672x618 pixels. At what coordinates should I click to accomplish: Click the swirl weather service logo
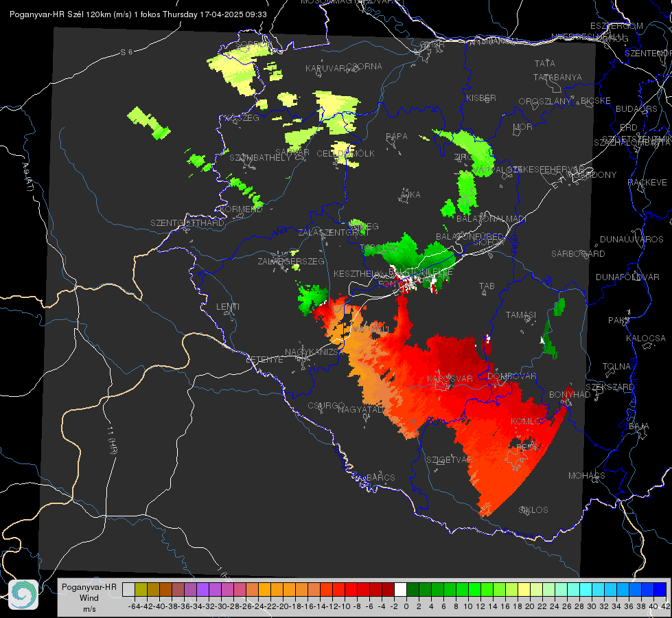[23, 595]
